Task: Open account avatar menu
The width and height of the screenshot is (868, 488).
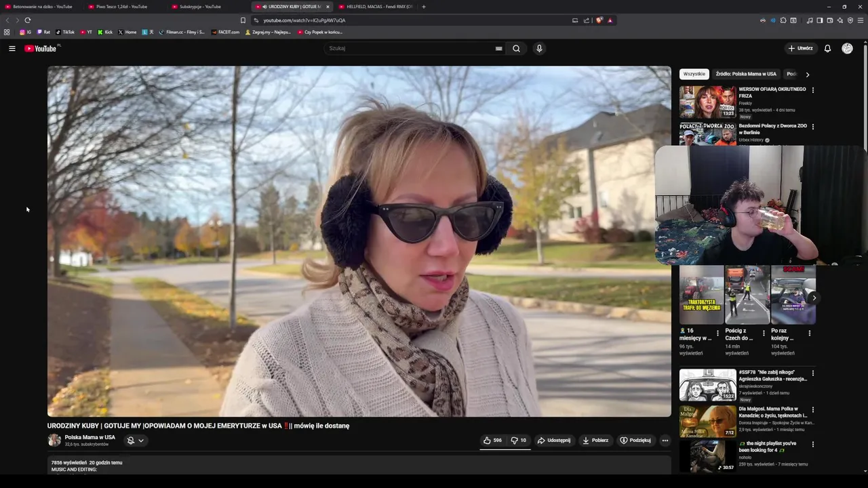Action: (847, 48)
